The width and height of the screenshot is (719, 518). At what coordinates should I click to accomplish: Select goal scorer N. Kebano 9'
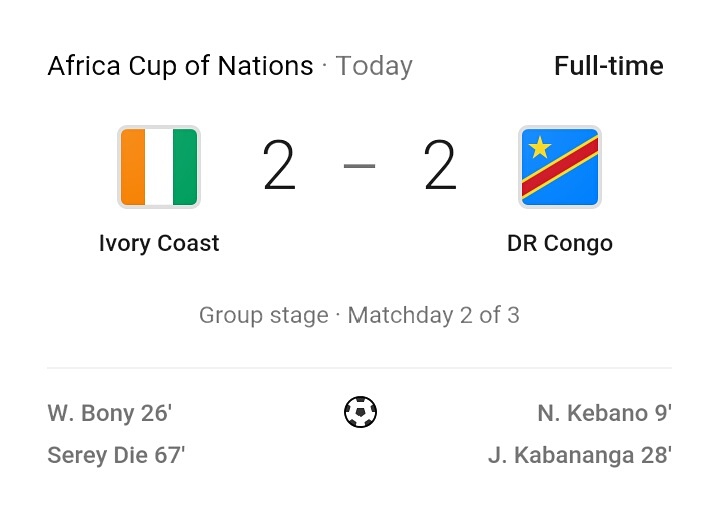[x=604, y=413]
